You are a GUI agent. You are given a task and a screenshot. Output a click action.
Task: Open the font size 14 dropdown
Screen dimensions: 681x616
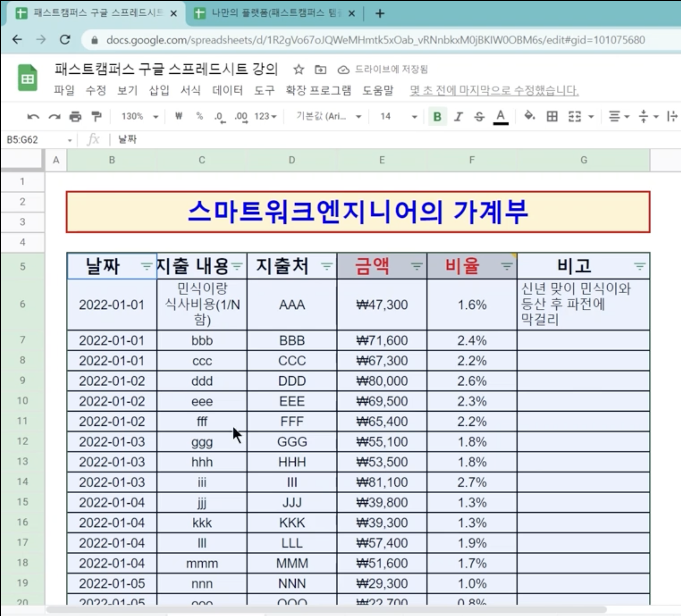pos(398,116)
